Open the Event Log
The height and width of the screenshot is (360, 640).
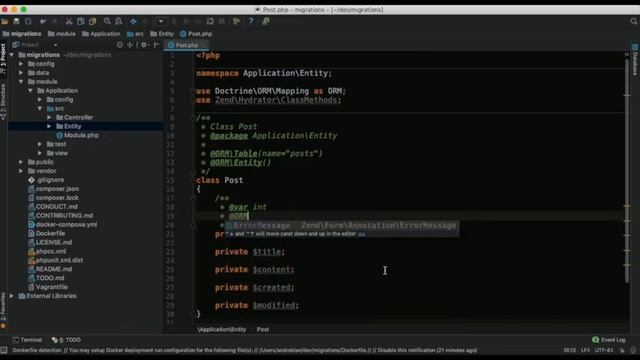pyautogui.click(x=609, y=340)
